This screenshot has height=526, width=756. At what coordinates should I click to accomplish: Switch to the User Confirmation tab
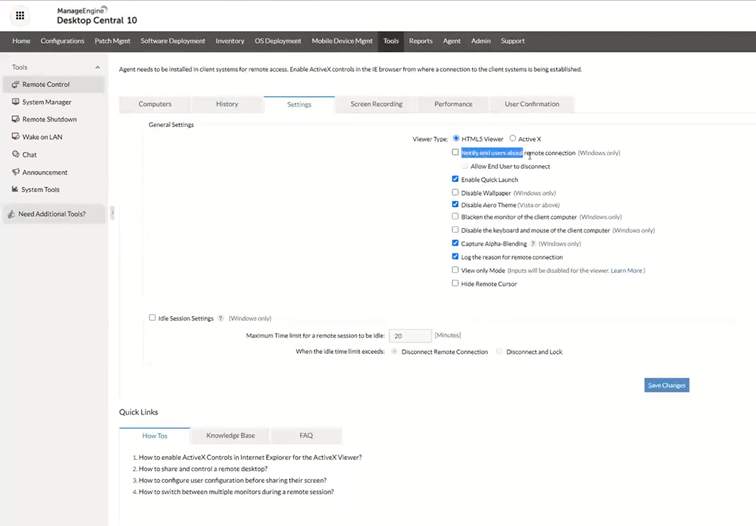pos(532,104)
